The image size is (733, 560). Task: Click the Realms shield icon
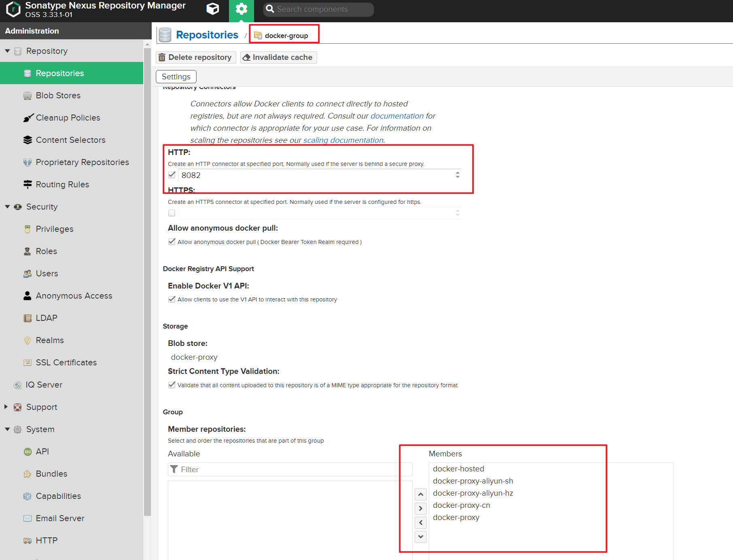tap(28, 340)
